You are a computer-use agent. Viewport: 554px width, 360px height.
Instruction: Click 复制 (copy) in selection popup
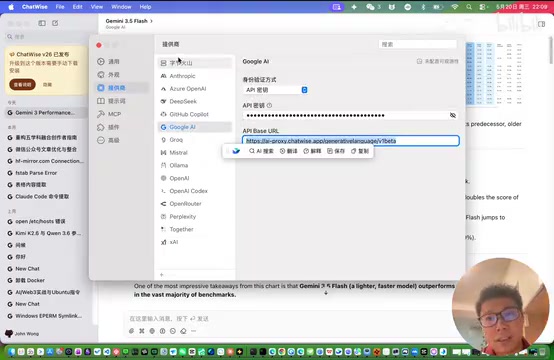click(360, 151)
